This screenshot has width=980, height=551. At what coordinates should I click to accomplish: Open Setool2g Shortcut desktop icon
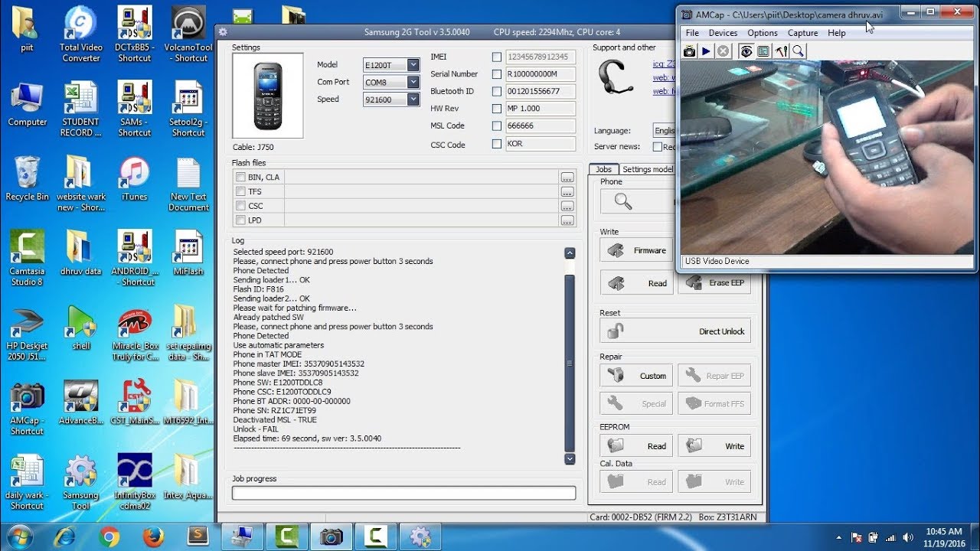(x=188, y=109)
